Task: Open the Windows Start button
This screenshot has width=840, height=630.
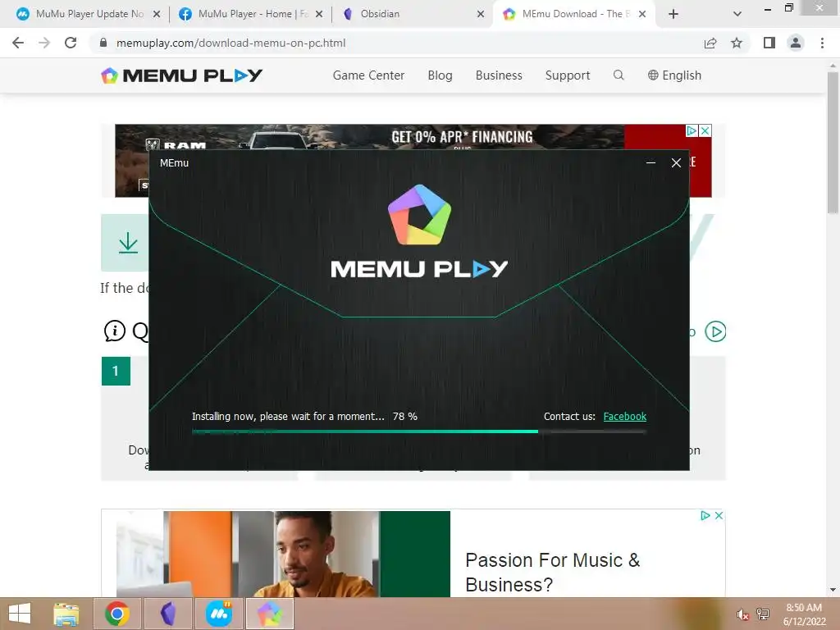Action: (20, 614)
